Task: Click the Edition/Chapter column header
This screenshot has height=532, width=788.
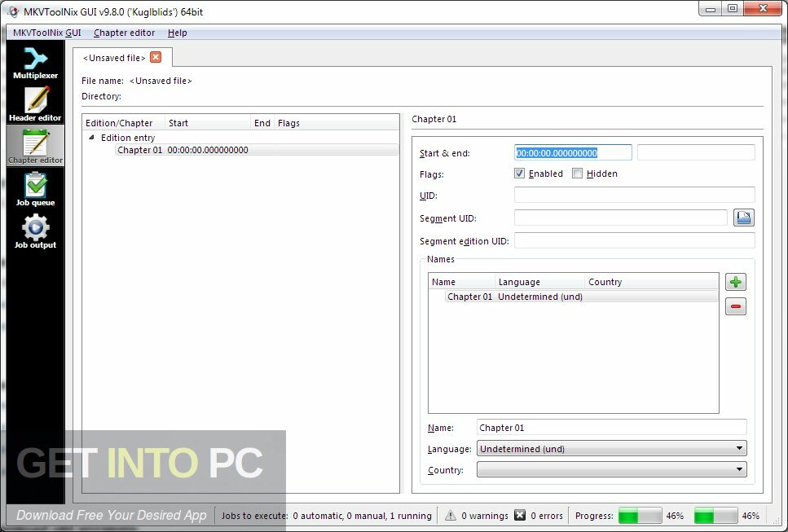Action: point(123,123)
